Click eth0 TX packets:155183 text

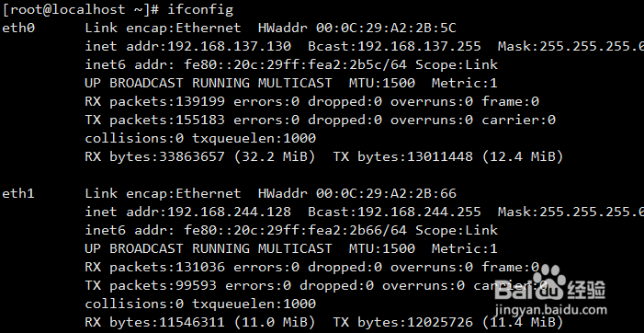point(155,120)
